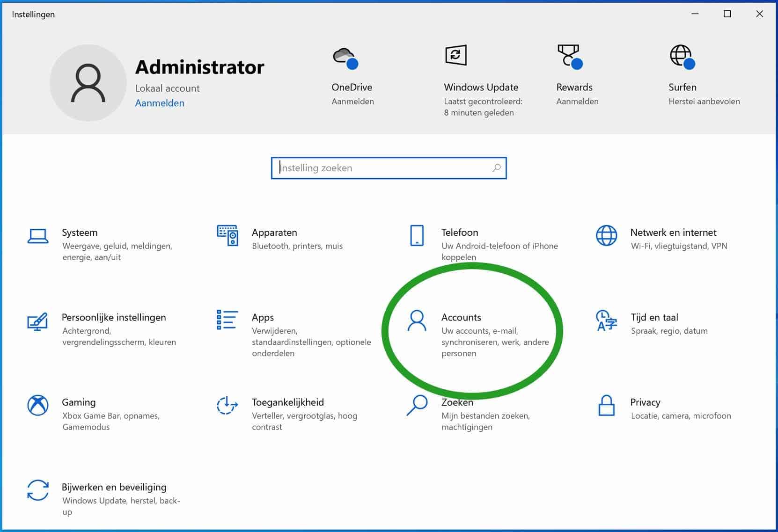Screen dimensions: 778x532
Task: Click Aanmelden text under OneDrive
Action: pyautogui.click(x=352, y=102)
